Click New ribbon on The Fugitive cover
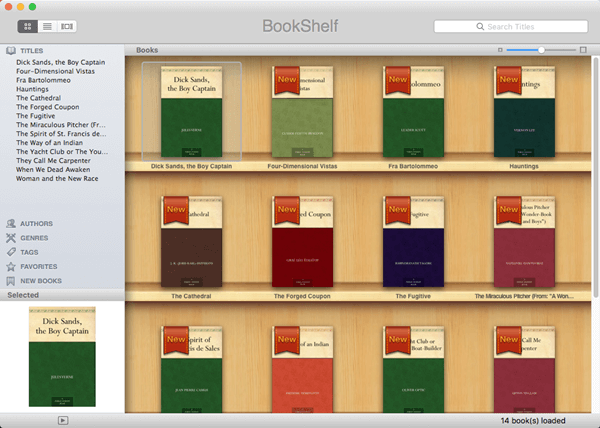Screen dimensions: 600x428 [x=398, y=210]
